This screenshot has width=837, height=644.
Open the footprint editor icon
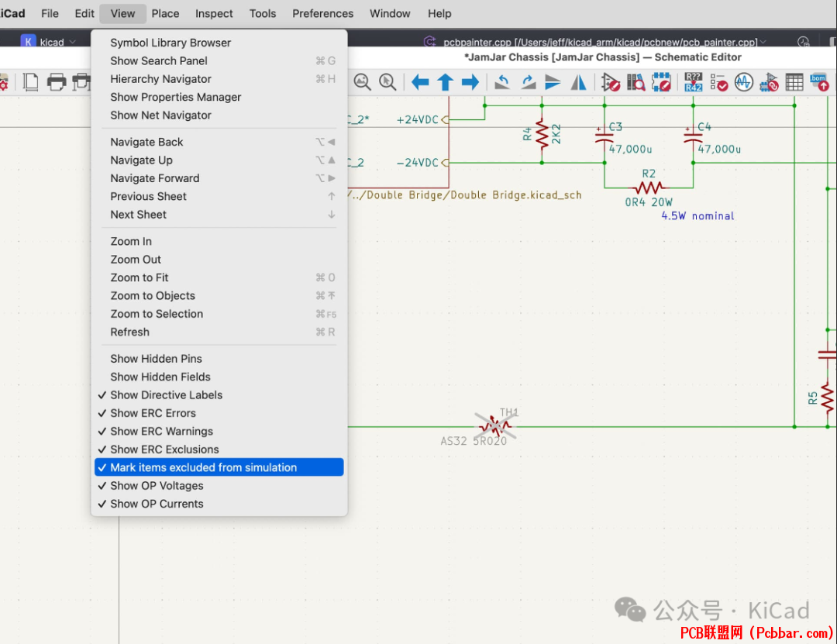(x=661, y=82)
